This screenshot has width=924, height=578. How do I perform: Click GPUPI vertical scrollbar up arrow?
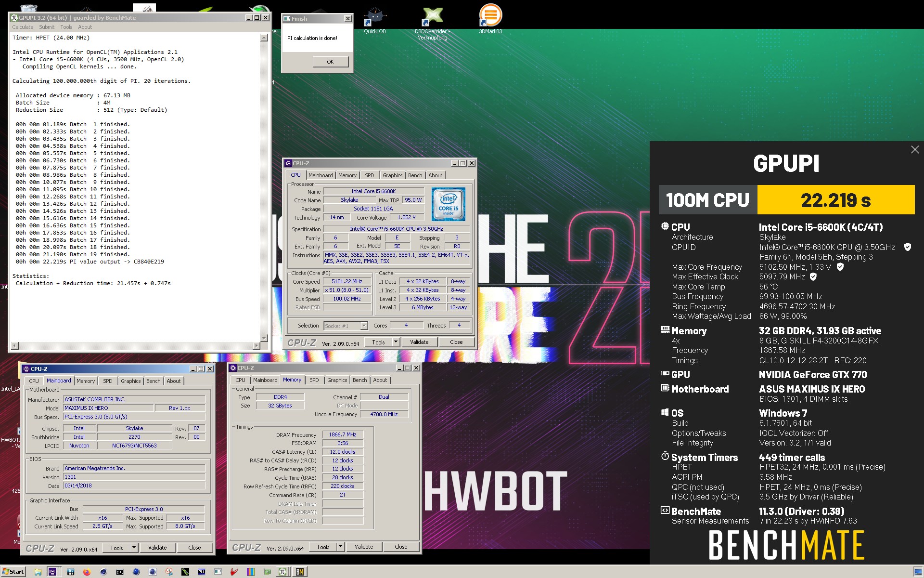[264, 38]
